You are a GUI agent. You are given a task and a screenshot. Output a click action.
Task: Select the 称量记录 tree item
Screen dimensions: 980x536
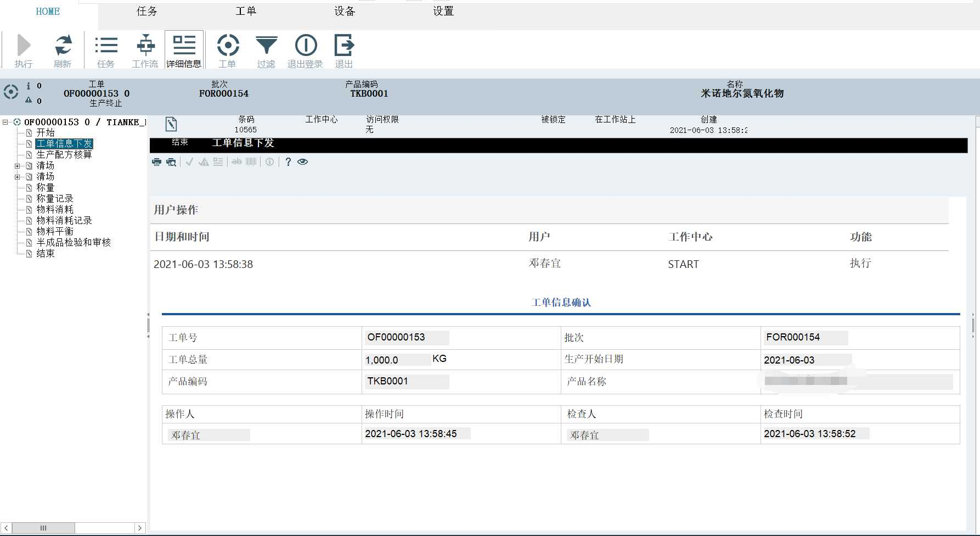point(55,199)
